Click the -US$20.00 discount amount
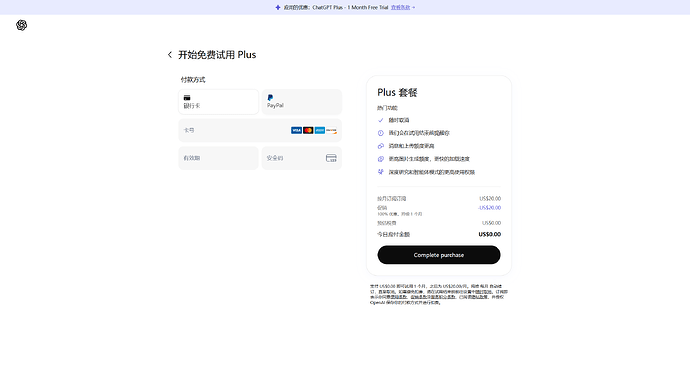Image resolution: width=690 pixels, height=375 pixels. click(489, 208)
